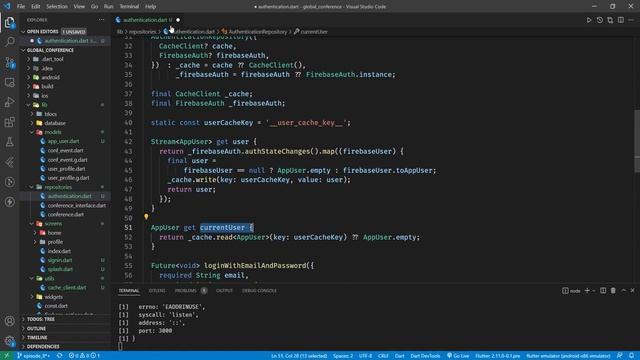Switch git branch episode_8 in status bar
The image size is (640, 360).
coord(34,356)
